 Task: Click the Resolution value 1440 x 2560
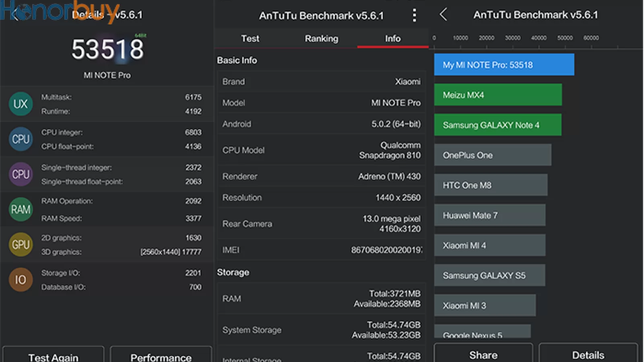click(x=398, y=197)
